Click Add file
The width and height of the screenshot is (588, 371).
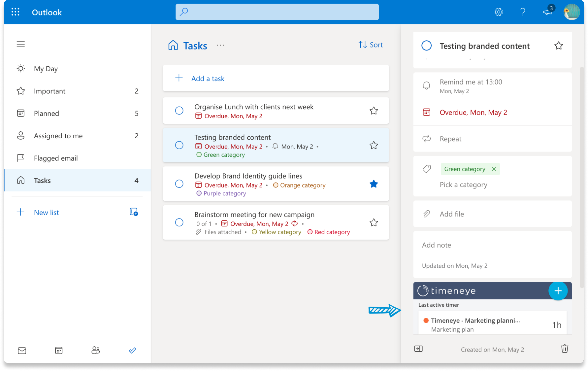click(492, 214)
